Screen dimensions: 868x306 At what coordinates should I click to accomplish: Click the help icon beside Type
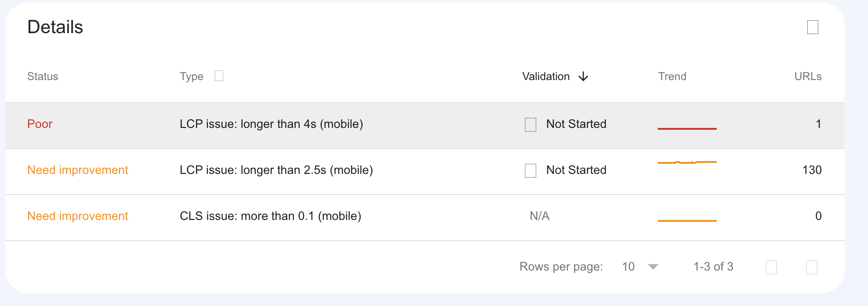pos(219,76)
